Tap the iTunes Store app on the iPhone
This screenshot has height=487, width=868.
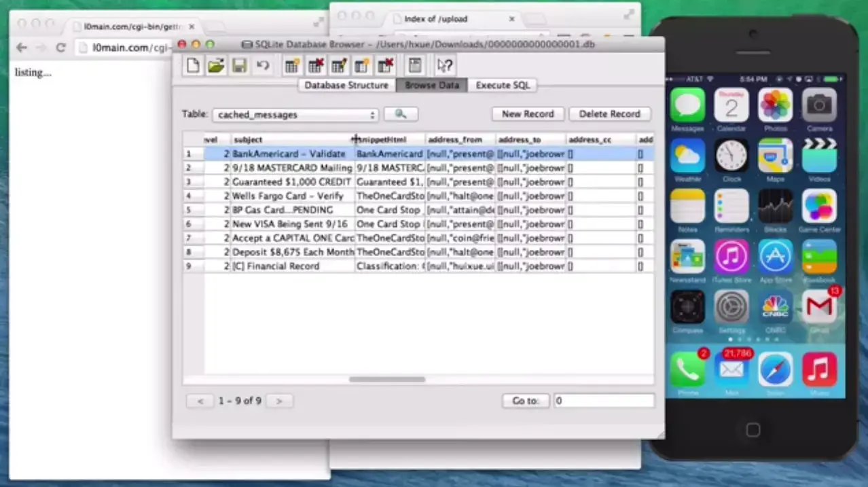point(731,257)
